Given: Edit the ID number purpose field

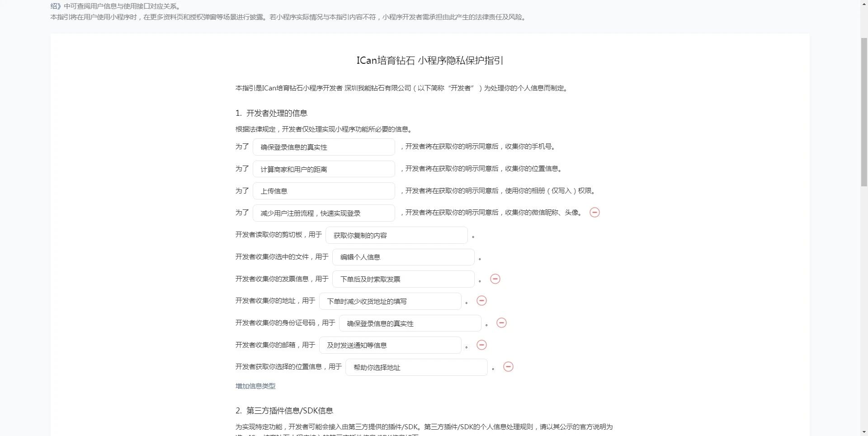Looking at the screenshot, I should [410, 323].
